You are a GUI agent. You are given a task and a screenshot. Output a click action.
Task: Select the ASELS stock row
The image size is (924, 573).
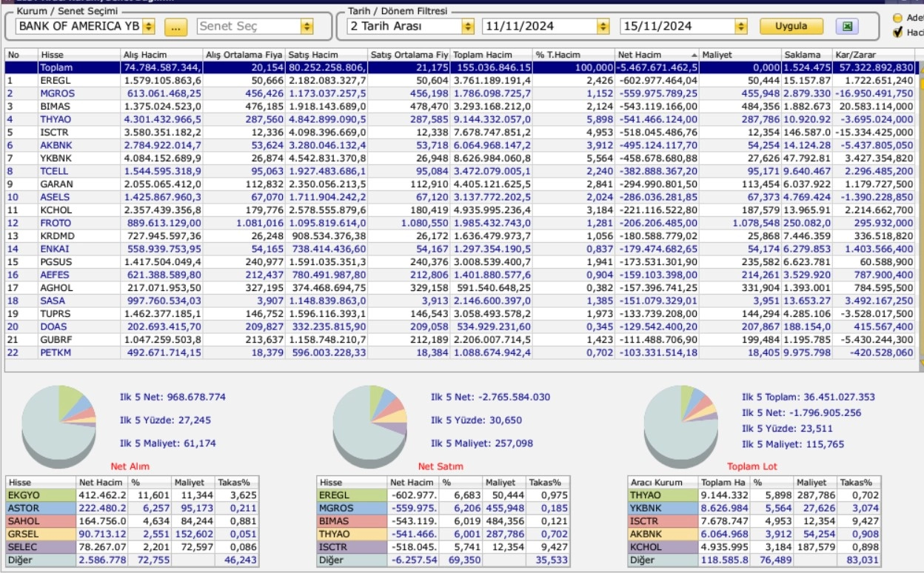[x=461, y=197]
